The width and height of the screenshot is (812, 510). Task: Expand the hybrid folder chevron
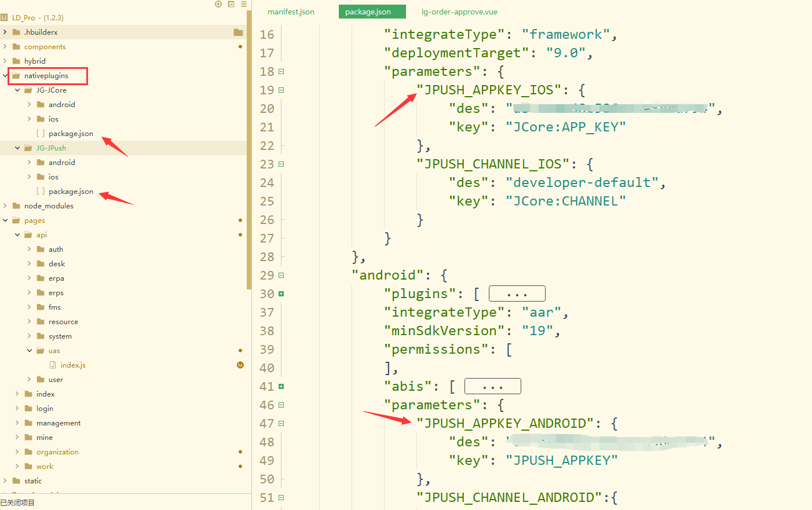(x=5, y=61)
